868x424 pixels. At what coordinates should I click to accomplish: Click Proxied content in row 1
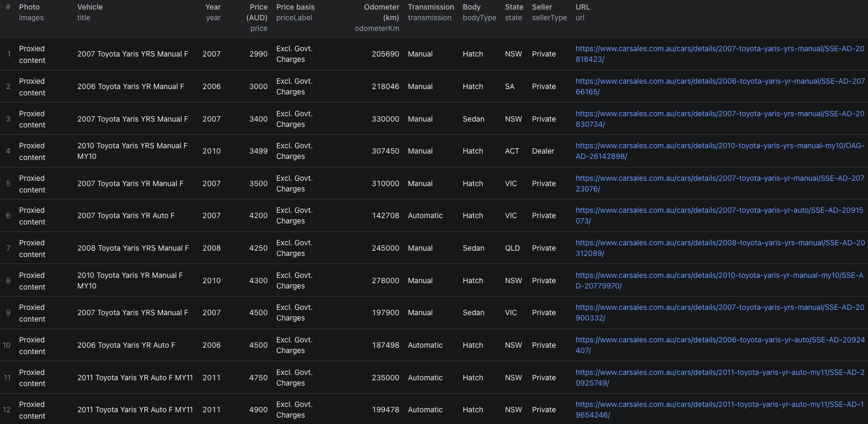[32, 54]
